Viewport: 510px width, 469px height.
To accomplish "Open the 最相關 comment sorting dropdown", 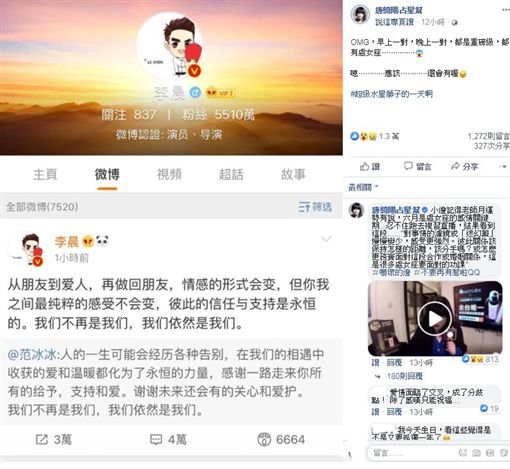I will point(363,187).
